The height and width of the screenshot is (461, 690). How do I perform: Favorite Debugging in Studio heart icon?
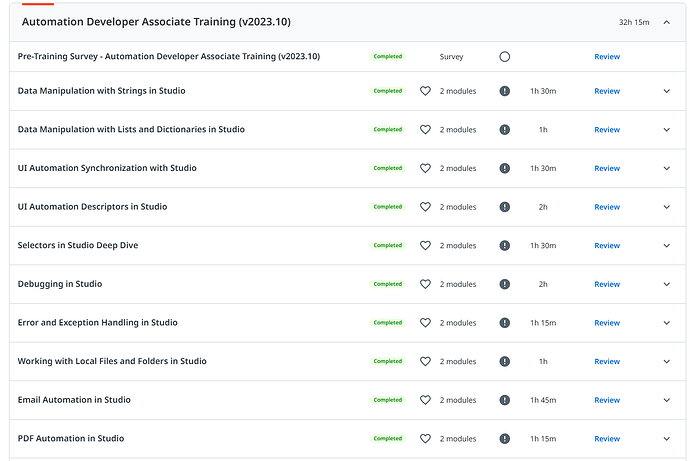click(x=425, y=284)
